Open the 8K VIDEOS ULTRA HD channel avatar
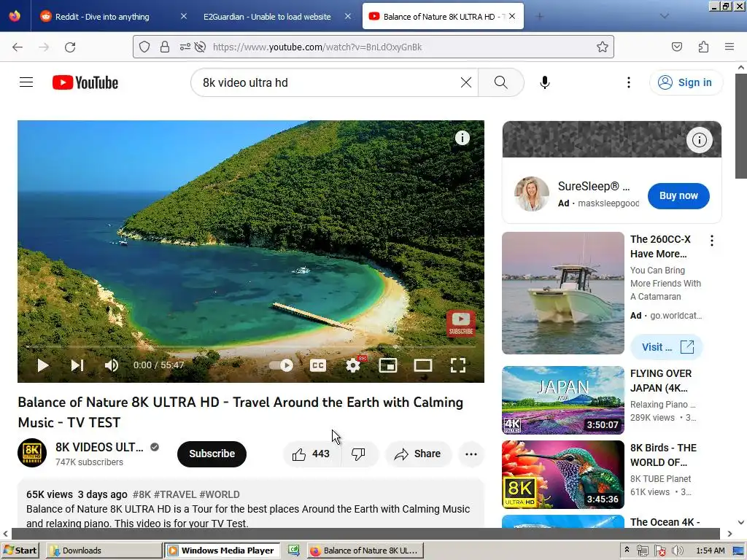Image resolution: width=747 pixels, height=560 pixels. [x=32, y=453]
